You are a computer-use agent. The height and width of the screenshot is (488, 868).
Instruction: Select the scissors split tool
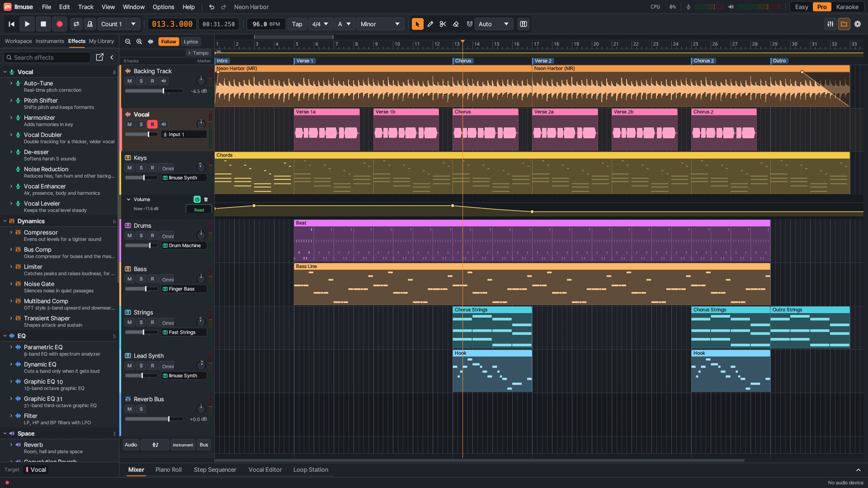[443, 24]
